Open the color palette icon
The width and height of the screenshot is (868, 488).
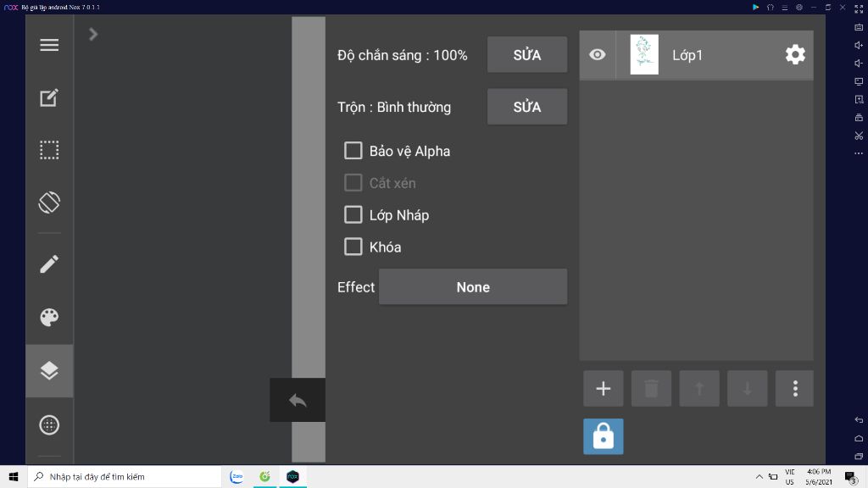coord(49,317)
